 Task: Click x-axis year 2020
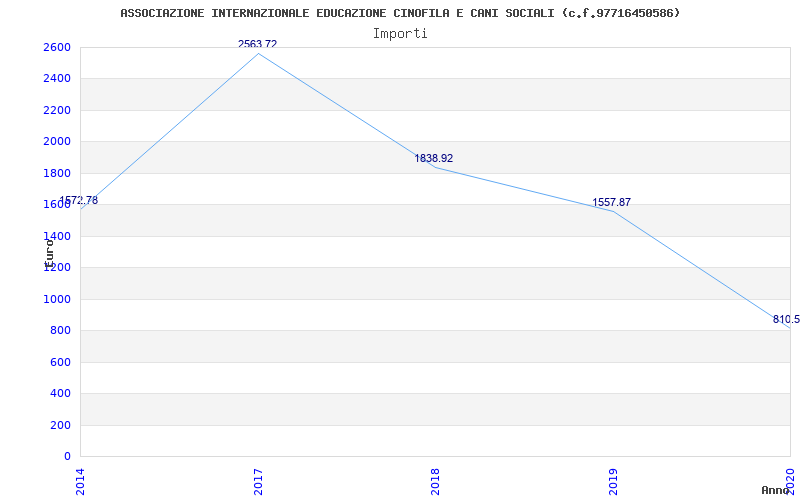[790, 482]
